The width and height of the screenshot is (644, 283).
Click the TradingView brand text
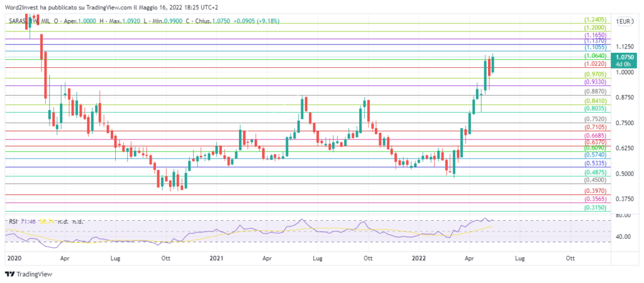(34, 274)
